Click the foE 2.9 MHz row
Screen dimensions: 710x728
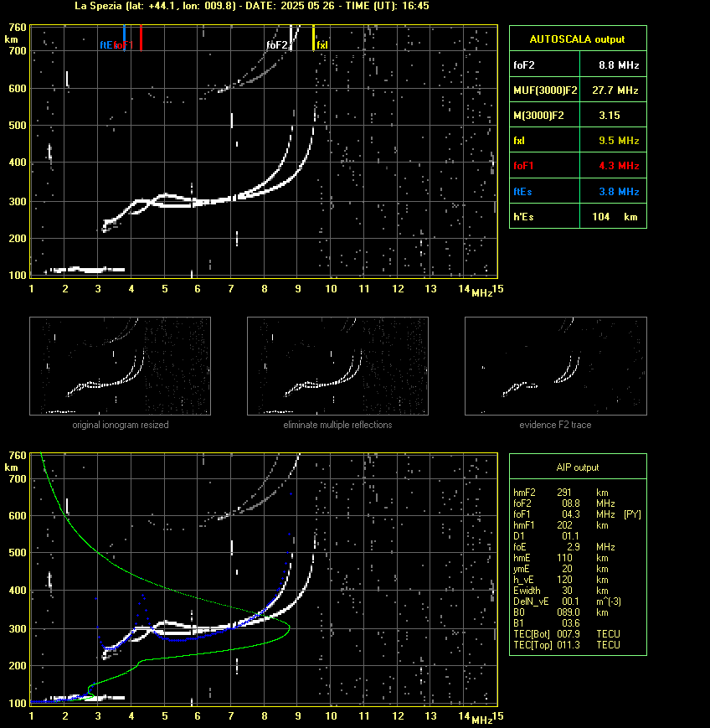click(563, 547)
